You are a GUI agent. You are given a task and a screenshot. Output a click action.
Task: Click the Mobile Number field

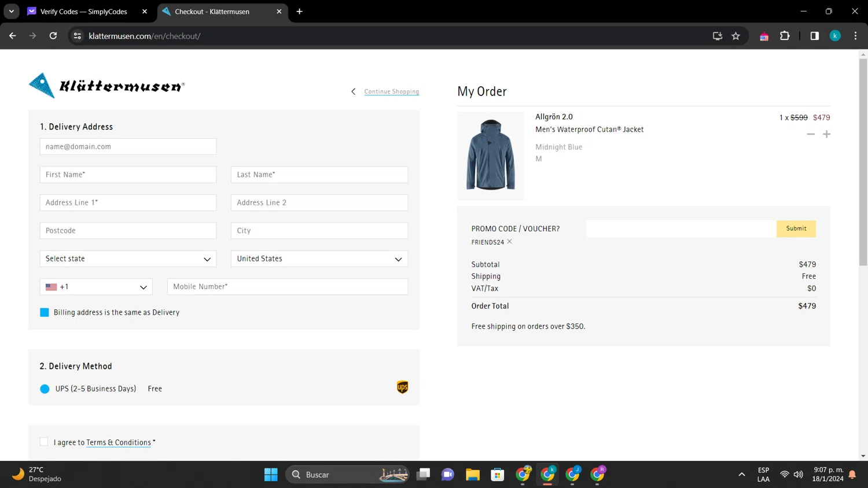click(x=288, y=287)
